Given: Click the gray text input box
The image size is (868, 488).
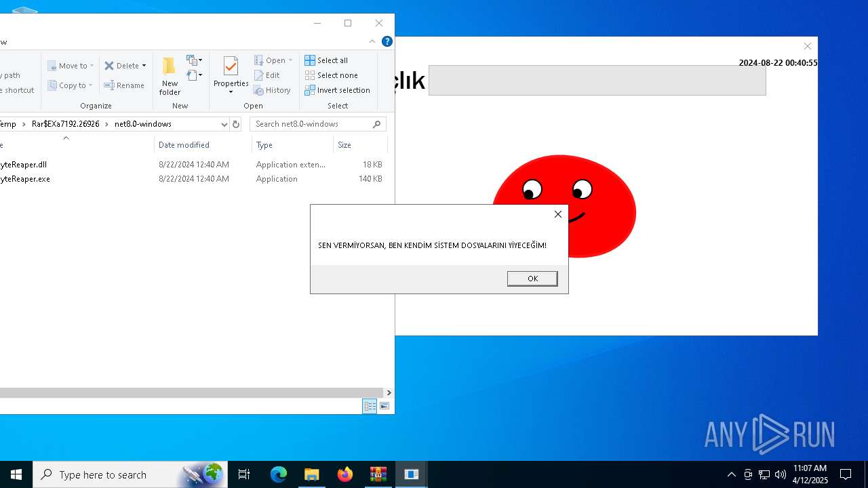Looking at the screenshot, I should 597,80.
